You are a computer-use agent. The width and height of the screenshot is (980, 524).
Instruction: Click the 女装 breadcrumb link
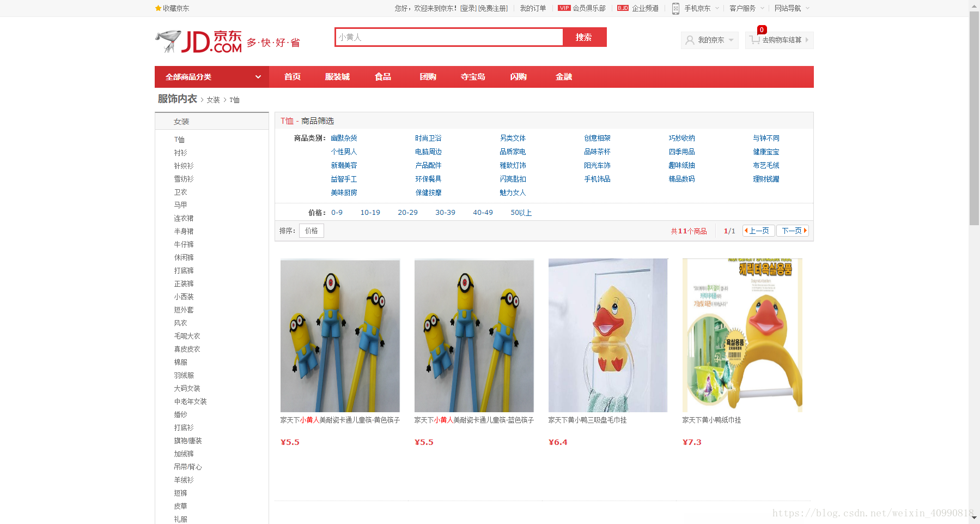213,100
